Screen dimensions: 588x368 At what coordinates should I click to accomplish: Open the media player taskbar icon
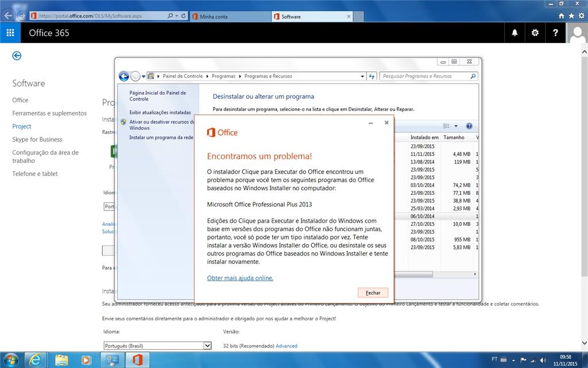86,360
